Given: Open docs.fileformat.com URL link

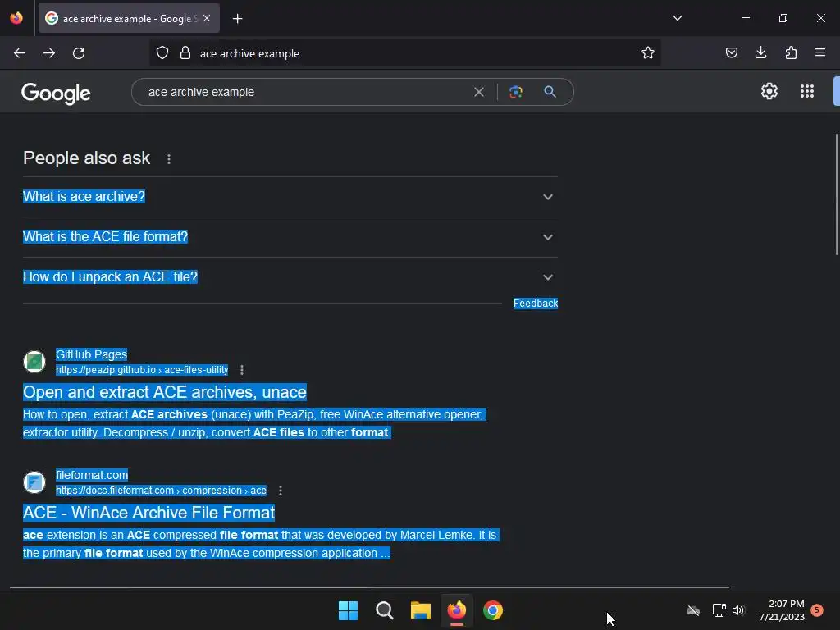Looking at the screenshot, I should (x=161, y=491).
